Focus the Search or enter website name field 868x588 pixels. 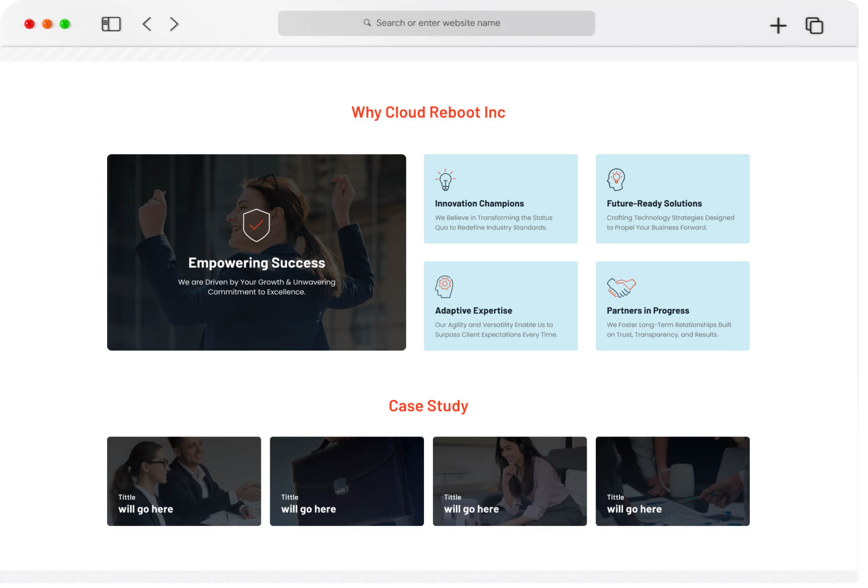point(438,23)
